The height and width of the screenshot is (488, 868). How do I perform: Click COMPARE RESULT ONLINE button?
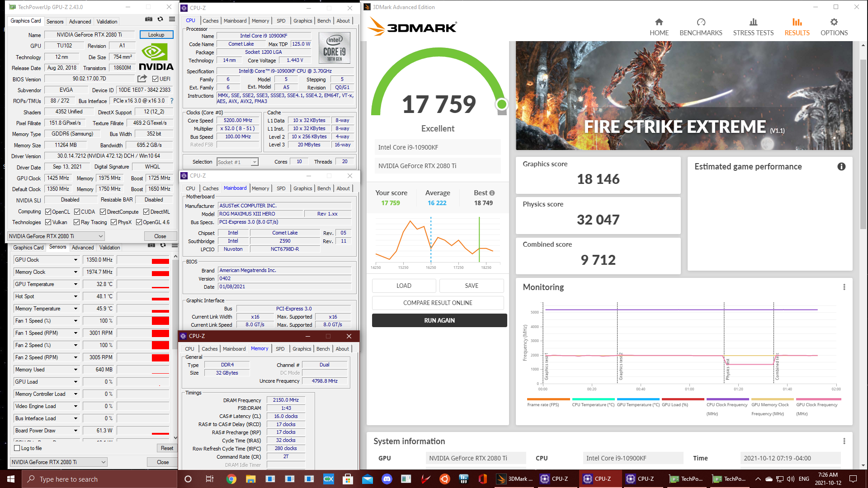[438, 303]
